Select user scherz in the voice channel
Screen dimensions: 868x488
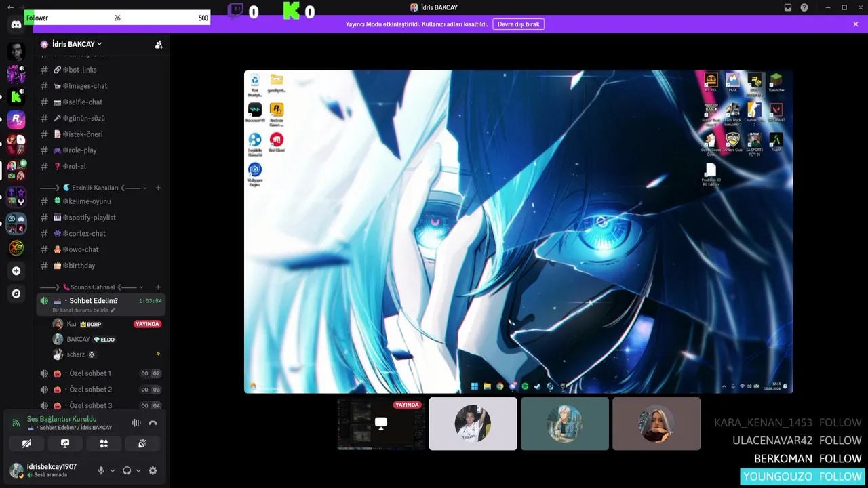tap(106, 354)
